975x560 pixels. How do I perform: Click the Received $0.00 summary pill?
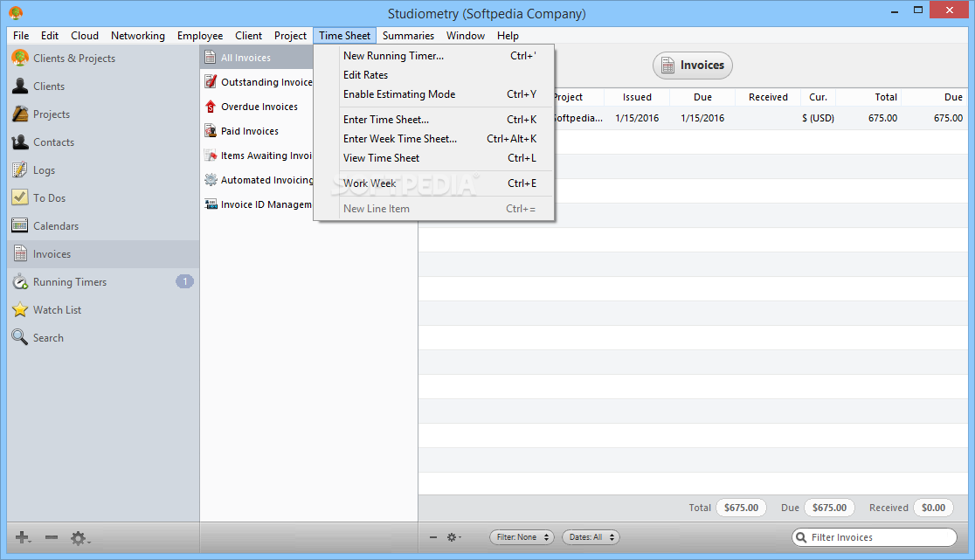tap(933, 508)
